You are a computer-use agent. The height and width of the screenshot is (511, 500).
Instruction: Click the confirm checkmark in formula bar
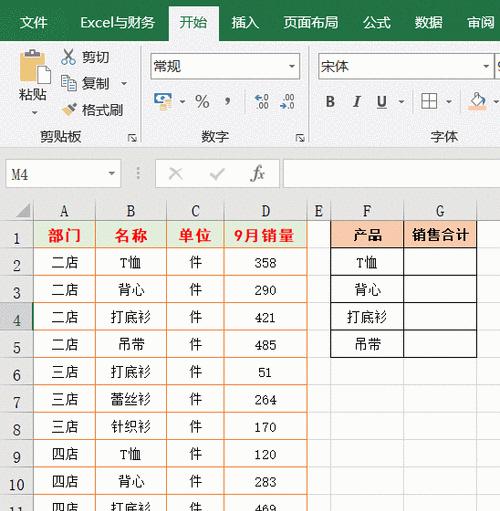coord(217,174)
